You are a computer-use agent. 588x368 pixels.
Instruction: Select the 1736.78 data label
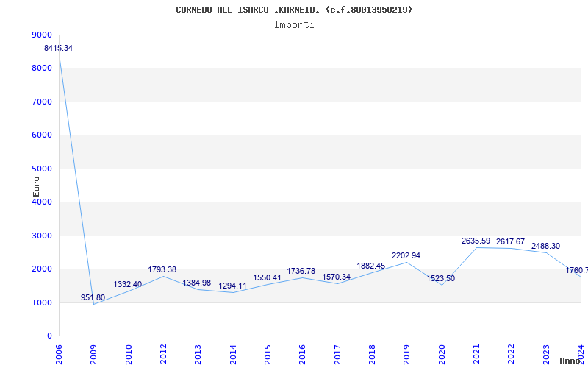[301, 272]
